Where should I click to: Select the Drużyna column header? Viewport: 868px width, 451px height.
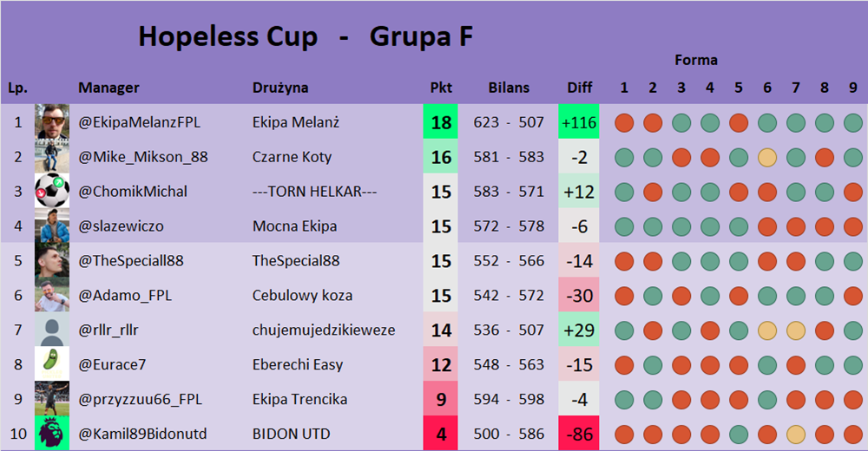pyautogui.click(x=280, y=88)
